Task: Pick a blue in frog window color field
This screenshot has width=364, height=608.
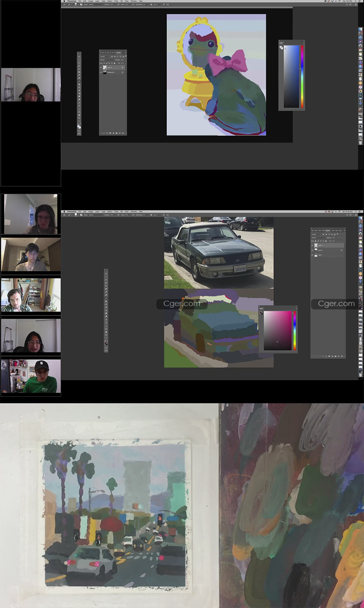Action: point(291,76)
